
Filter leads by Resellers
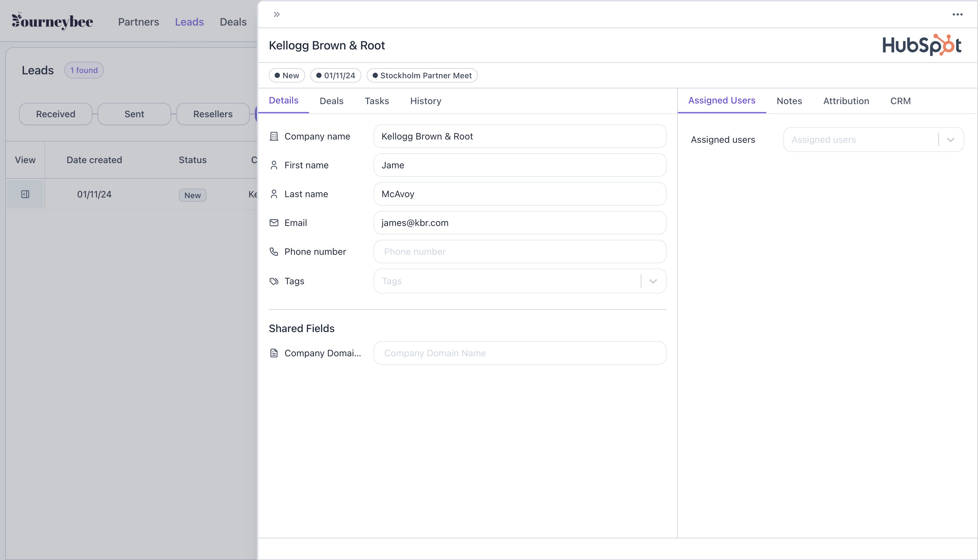(x=213, y=114)
